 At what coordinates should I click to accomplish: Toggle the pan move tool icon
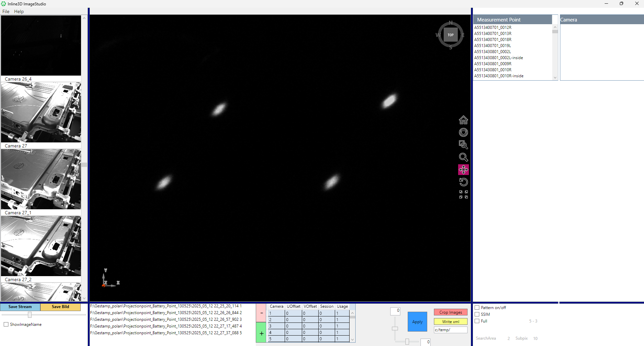(x=463, y=170)
